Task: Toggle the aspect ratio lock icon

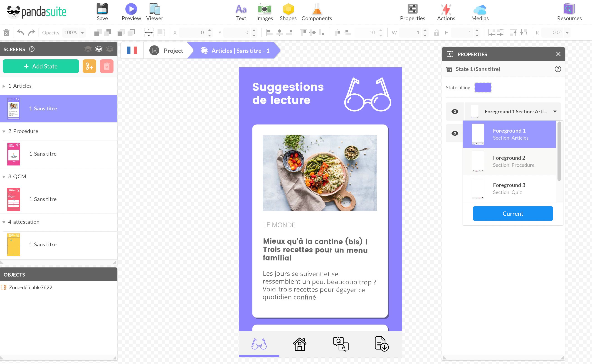Action: (x=437, y=32)
